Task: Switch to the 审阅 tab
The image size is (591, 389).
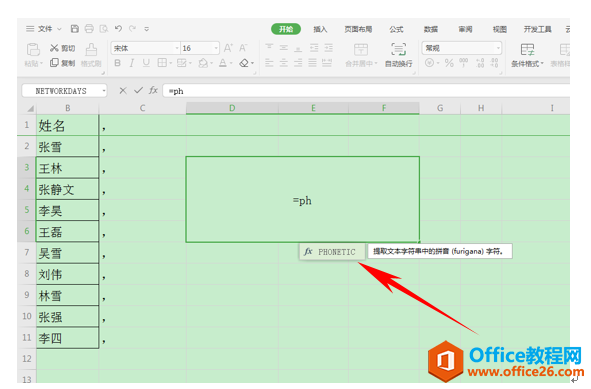Action: coord(465,29)
